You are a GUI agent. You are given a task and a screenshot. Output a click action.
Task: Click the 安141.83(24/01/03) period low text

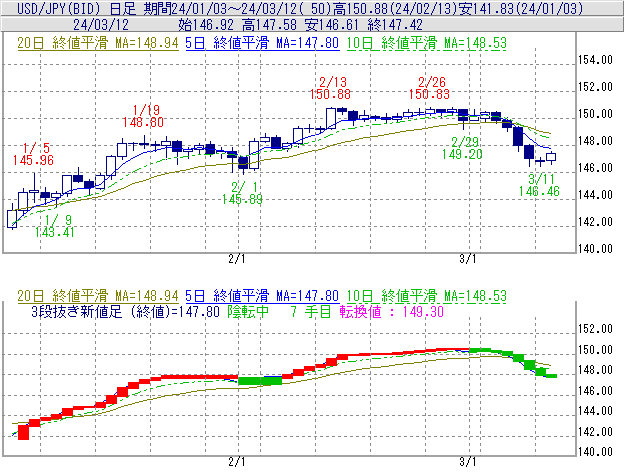coord(521,8)
